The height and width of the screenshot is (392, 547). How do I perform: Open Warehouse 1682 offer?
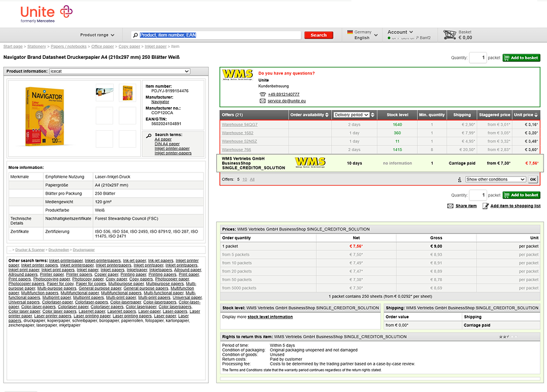click(x=238, y=133)
